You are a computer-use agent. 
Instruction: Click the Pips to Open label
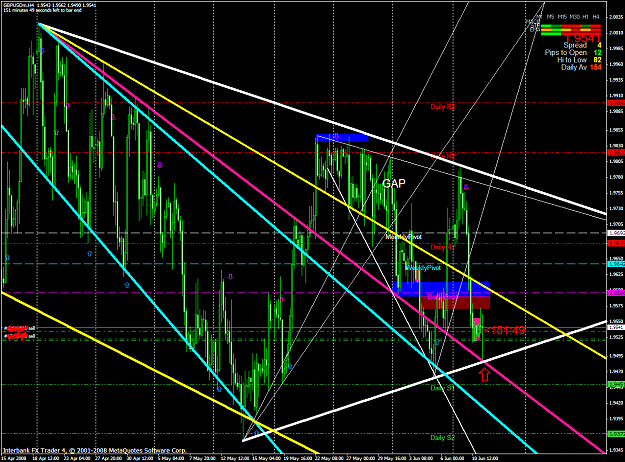(566, 53)
